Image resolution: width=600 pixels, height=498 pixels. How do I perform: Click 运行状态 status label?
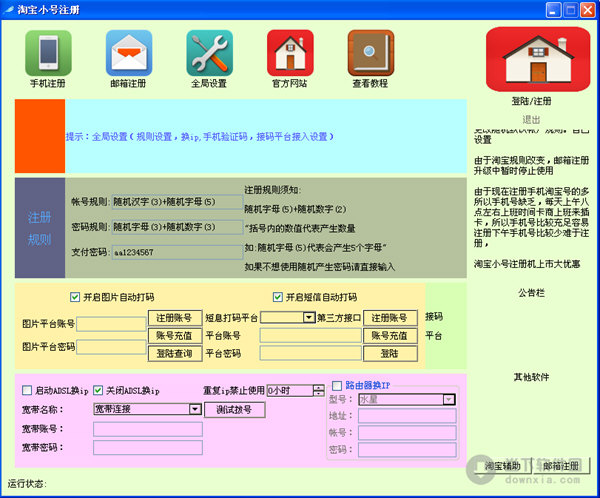point(27,484)
